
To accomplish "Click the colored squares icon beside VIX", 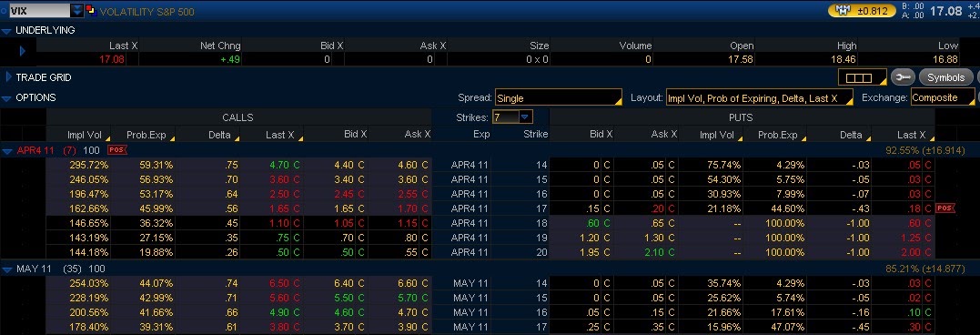I will tap(91, 11).
